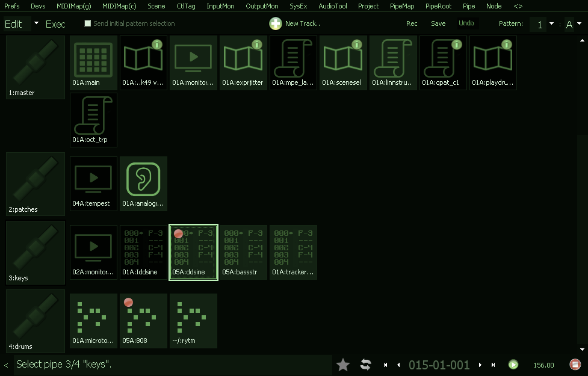Click the New Track button
Screen dimensions: 588x376
[x=295, y=23]
